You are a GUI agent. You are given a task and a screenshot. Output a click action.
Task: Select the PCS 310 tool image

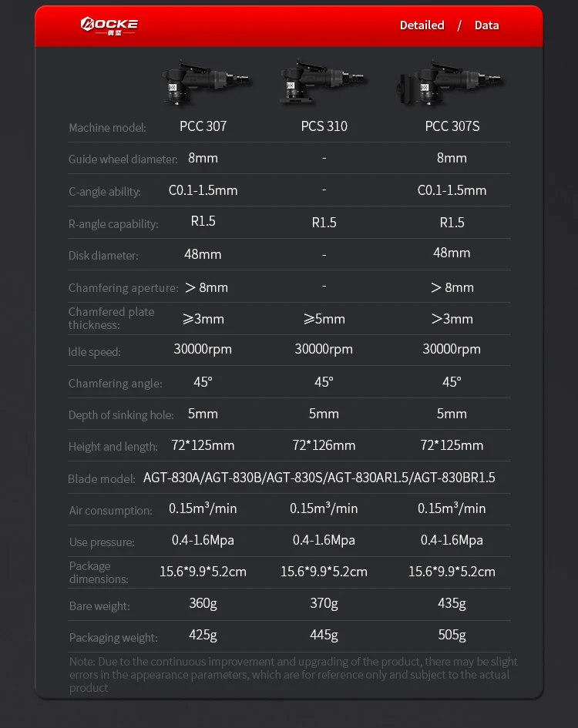pyautogui.click(x=322, y=82)
